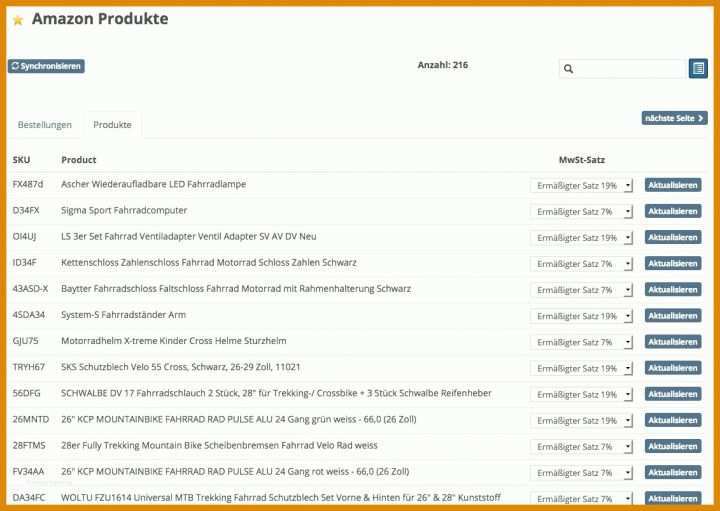Click the magnifier search icon
The image size is (720, 511).
(568, 69)
